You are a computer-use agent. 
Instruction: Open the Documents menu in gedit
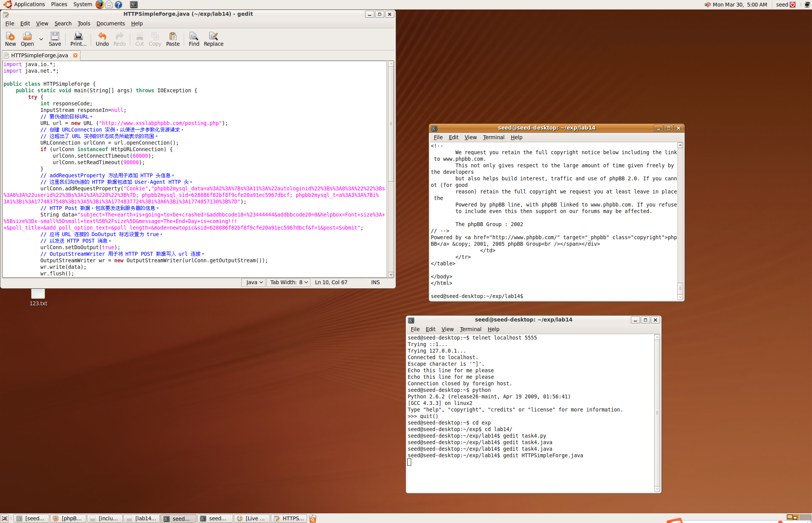point(110,23)
